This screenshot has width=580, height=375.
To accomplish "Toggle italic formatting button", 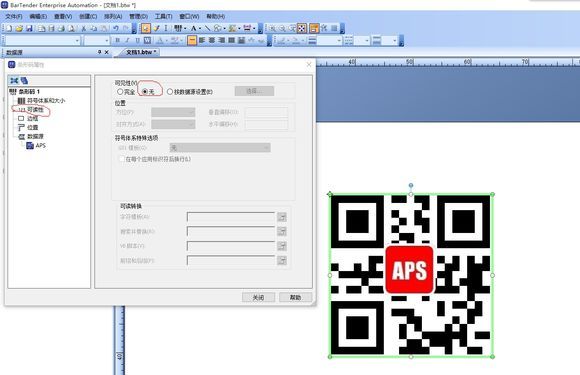I will pyautogui.click(x=128, y=40).
